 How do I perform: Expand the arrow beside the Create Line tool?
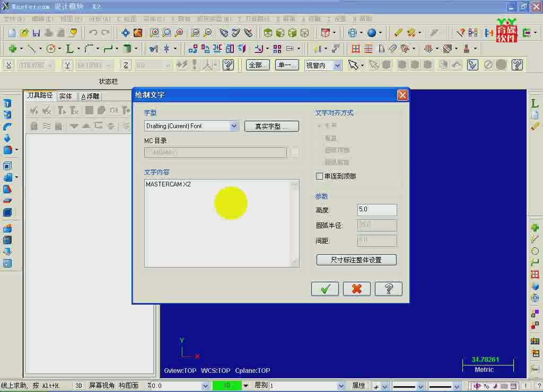[40, 49]
